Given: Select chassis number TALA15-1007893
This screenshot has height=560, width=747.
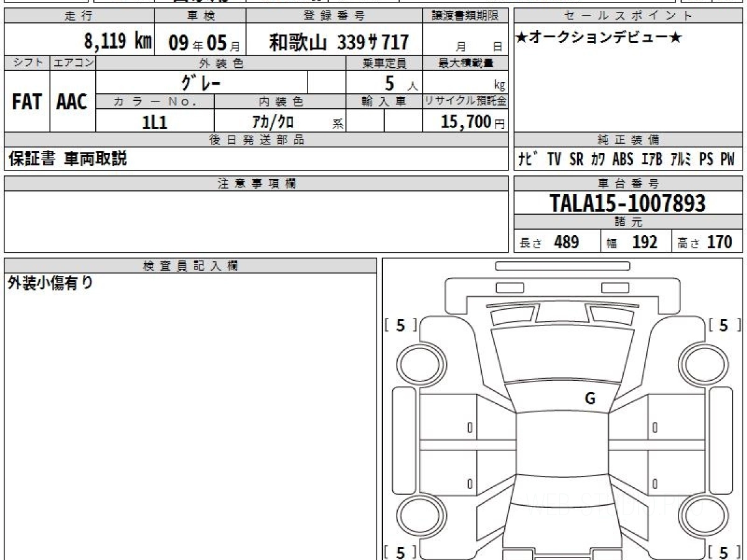Looking at the screenshot, I should point(627,203).
